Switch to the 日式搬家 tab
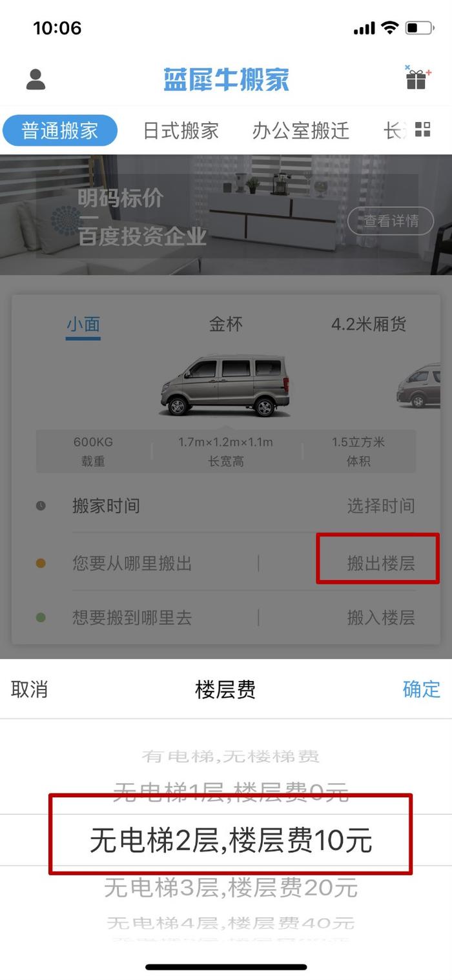Screen dimensions: 452x980 coord(181,130)
